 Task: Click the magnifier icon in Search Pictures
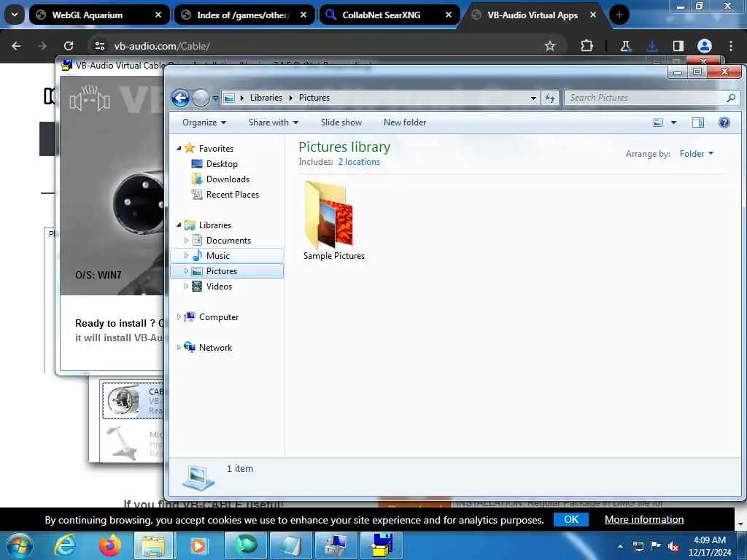click(x=731, y=98)
